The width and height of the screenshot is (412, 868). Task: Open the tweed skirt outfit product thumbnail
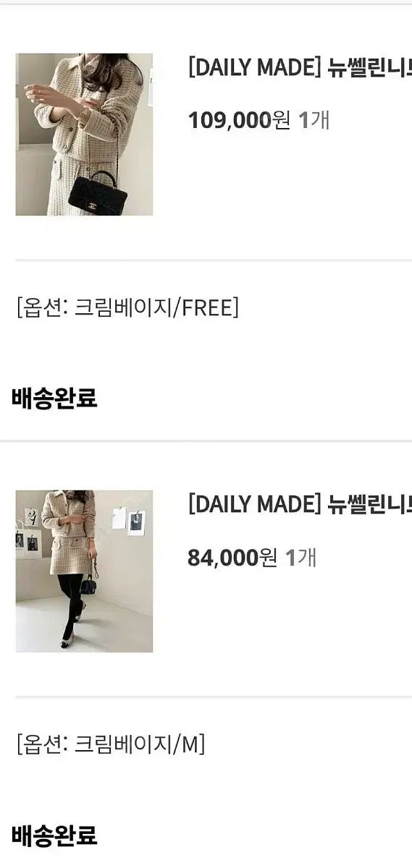tap(84, 571)
